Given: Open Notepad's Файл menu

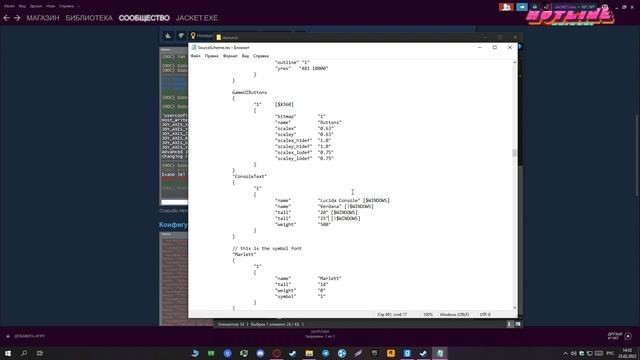Looking at the screenshot, I should 196,56.
